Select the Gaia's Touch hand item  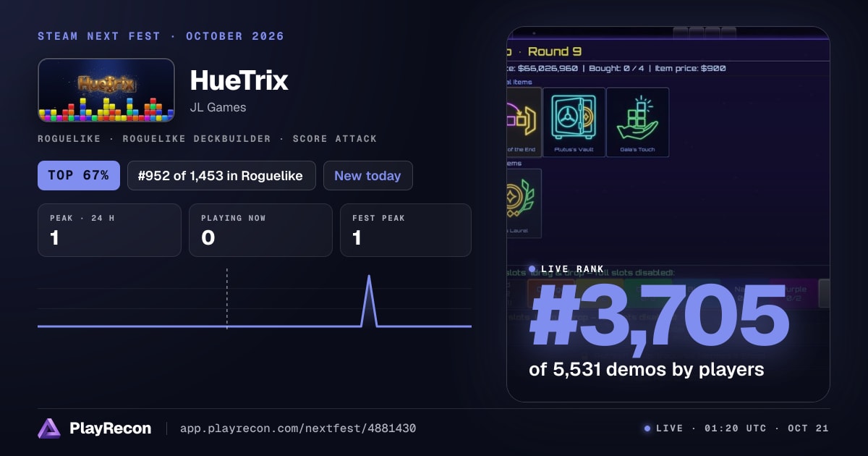coord(637,122)
